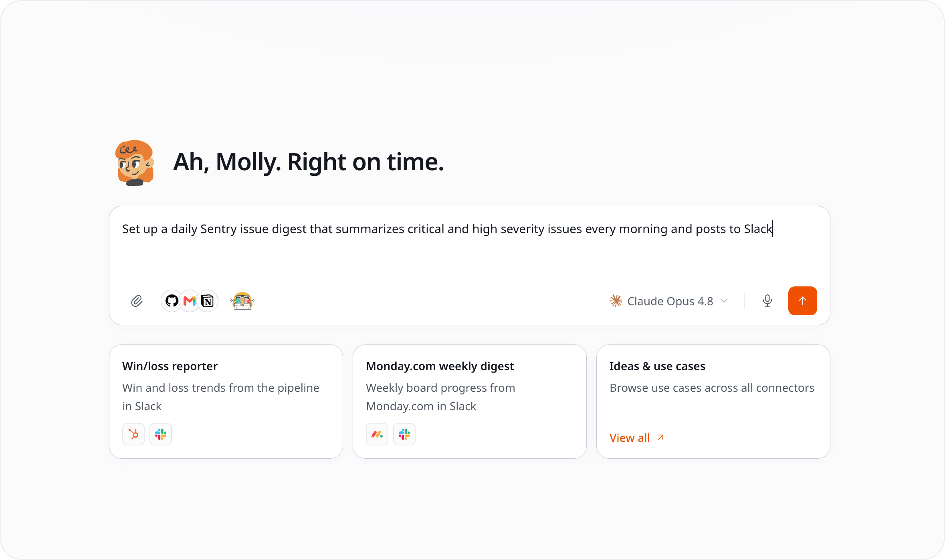Click the paperclip attach file icon

(137, 301)
